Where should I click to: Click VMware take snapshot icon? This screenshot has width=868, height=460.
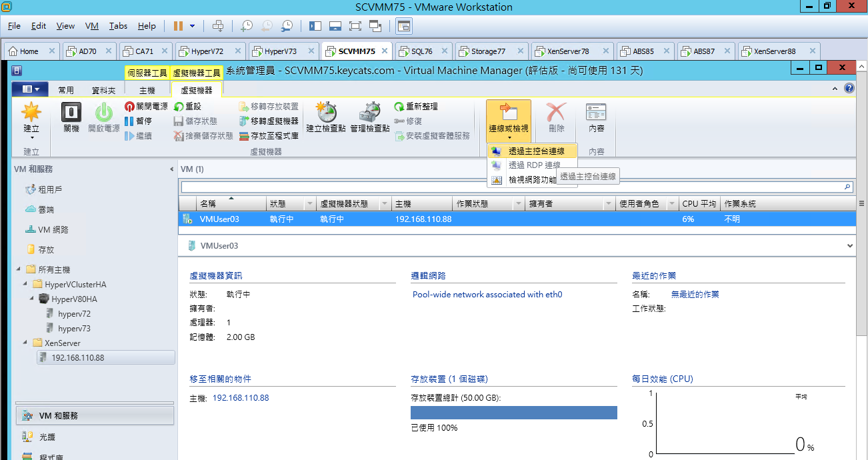pyautogui.click(x=246, y=26)
